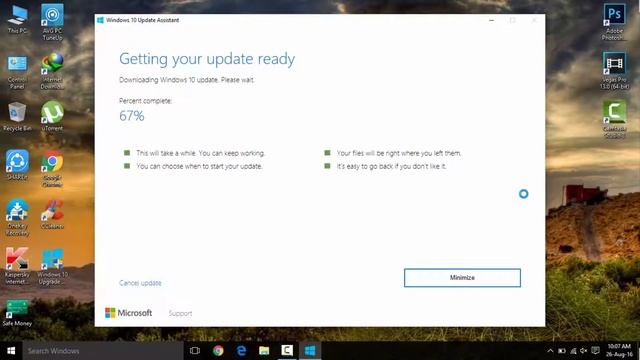Click the 67% progress value
Viewport: 640px width, 360px height.
[x=131, y=116]
